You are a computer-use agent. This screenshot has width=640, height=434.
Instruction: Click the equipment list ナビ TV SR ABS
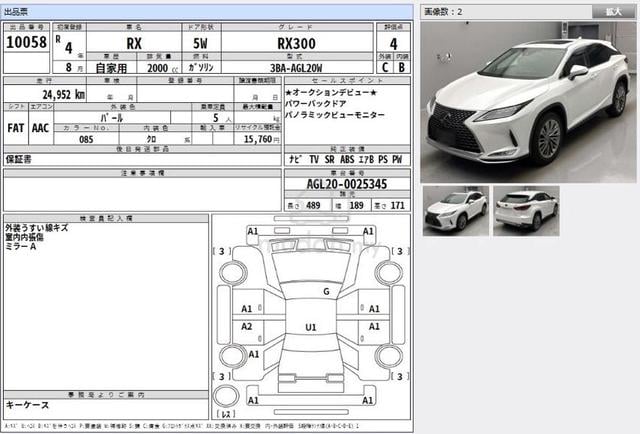pyautogui.click(x=345, y=159)
